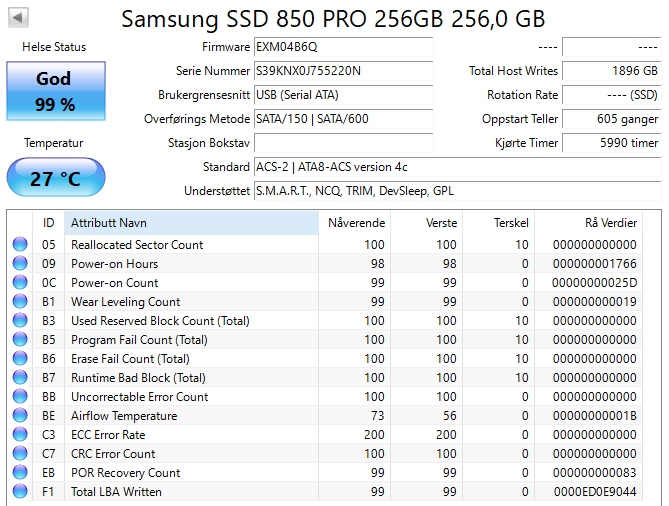Click status orb for Airflow Temperature
The width and height of the screenshot is (669, 506).
point(20,416)
